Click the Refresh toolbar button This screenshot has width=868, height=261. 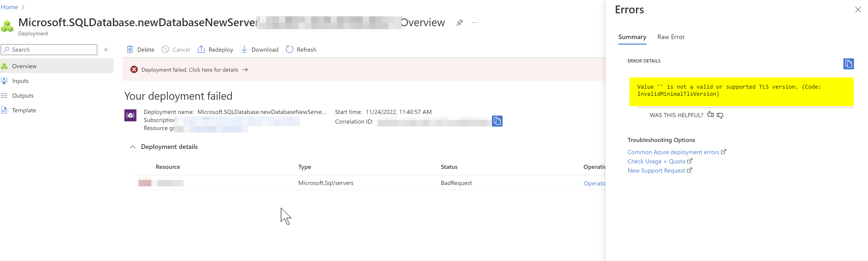301,49
